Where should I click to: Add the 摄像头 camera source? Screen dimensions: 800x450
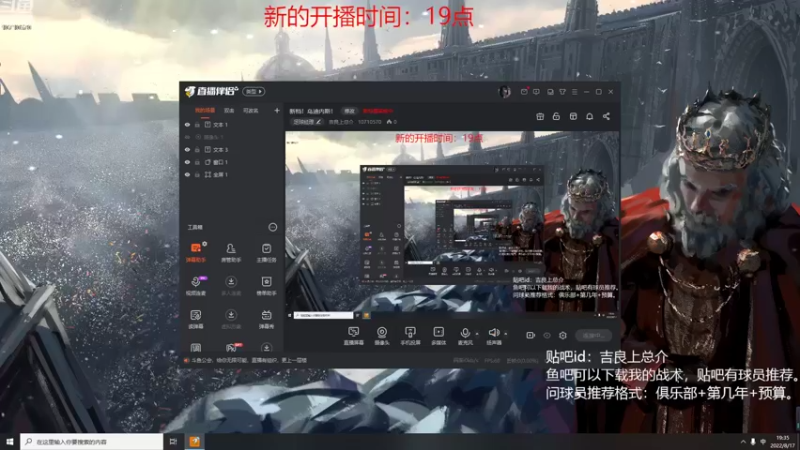pyautogui.click(x=382, y=336)
